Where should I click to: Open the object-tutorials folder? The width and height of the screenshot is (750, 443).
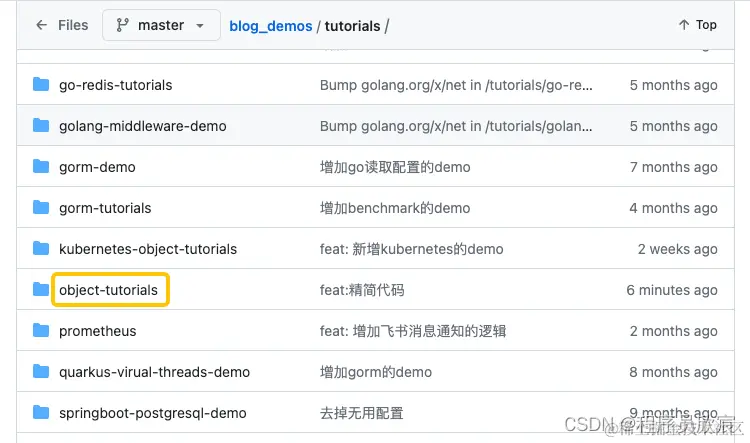pos(109,290)
